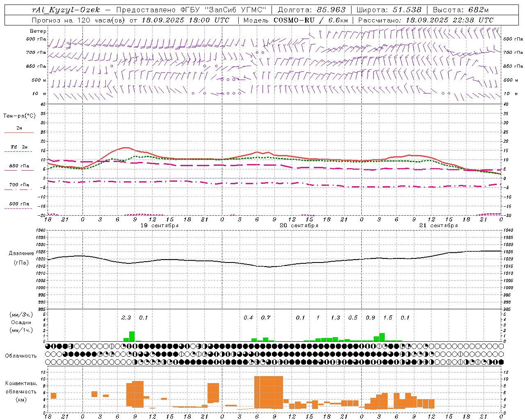
Task: Click the Тем-ра(°C) axis title
Action: click(x=19, y=116)
